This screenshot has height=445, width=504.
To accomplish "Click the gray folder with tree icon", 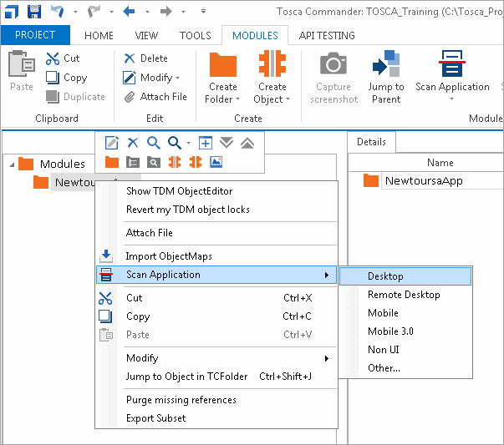I will [x=133, y=162].
